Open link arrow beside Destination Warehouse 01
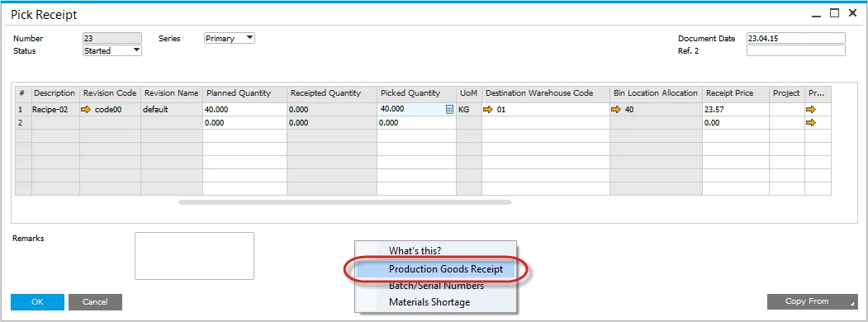This screenshot has height=322, width=868. coord(488,110)
